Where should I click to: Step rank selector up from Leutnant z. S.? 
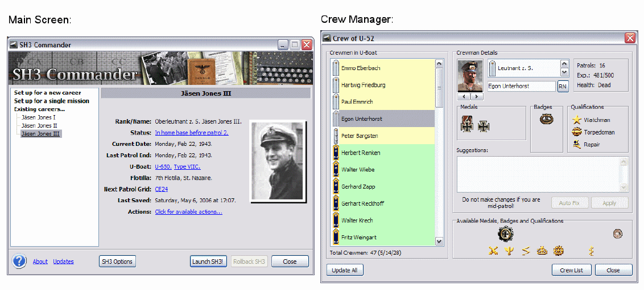coord(564,64)
